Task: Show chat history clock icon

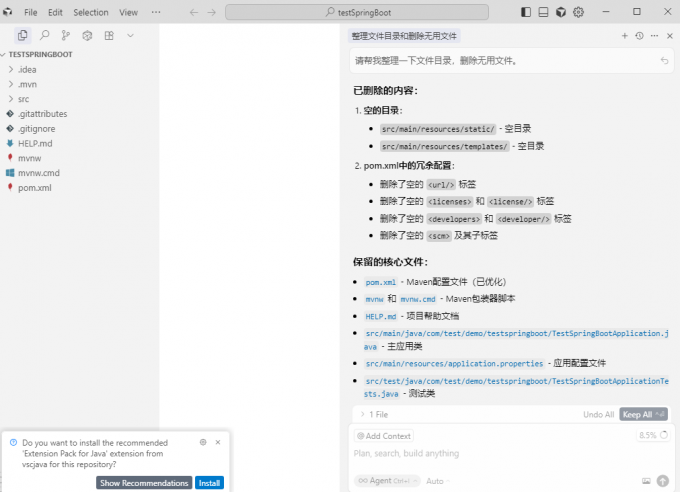Action: click(640, 35)
